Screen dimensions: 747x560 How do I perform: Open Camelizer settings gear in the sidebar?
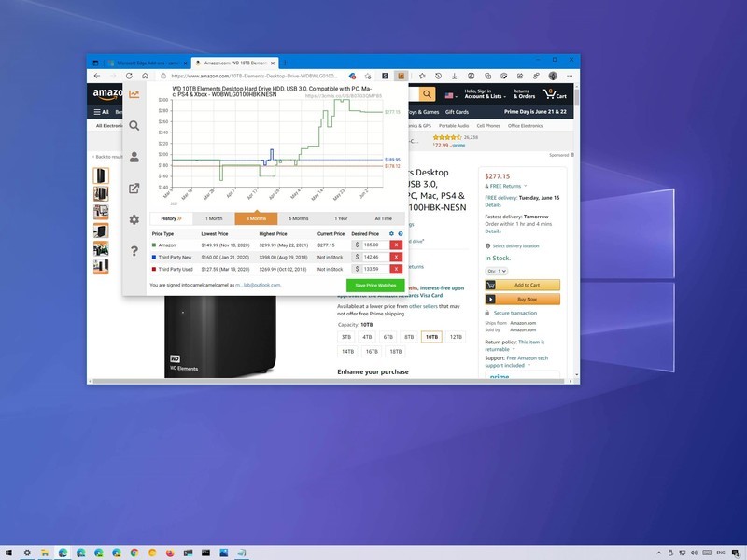(x=134, y=219)
